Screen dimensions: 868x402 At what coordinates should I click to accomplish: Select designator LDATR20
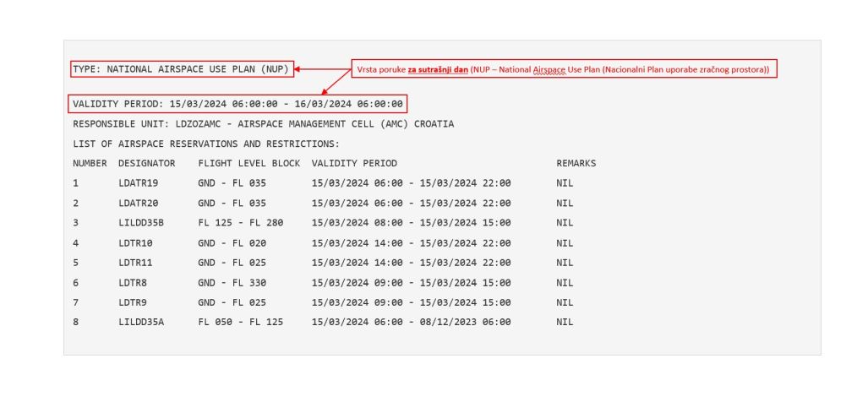pos(138,203)
